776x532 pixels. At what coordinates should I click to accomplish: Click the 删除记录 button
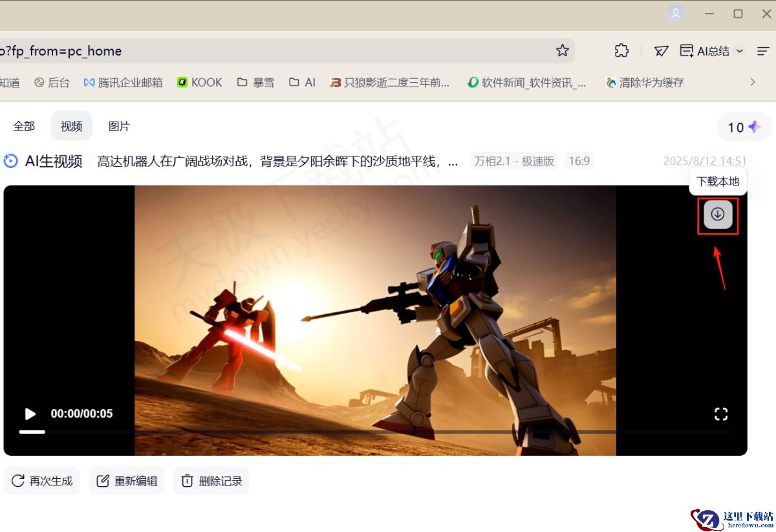point(211,481)
